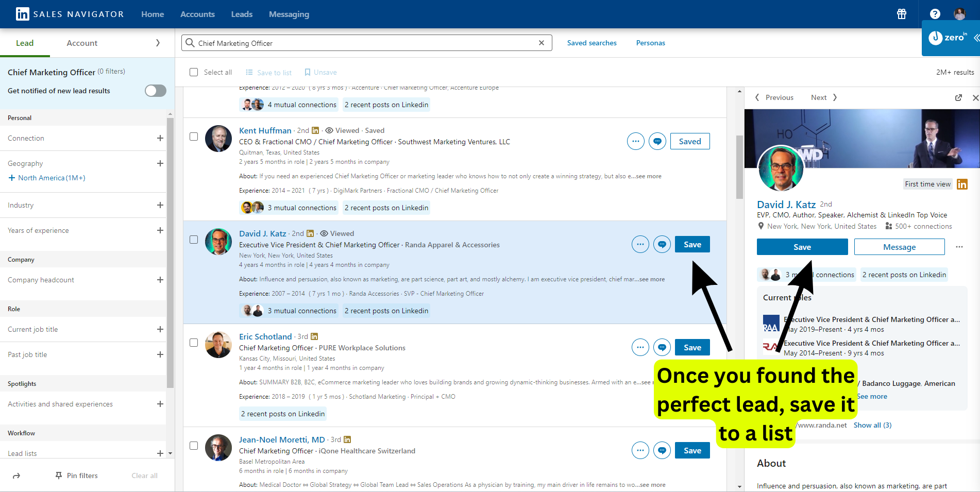
Task: Message Eric Schotland via chat icon
Action: 662,347
